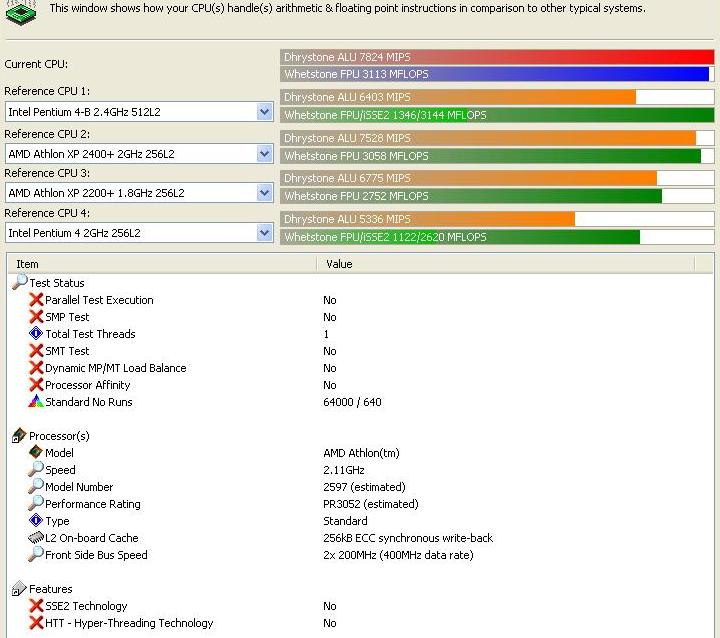The image size is (720, 638).
Task: Click the Dhrystone ALU 5336 MIPS bar
Action: point(497,219)
